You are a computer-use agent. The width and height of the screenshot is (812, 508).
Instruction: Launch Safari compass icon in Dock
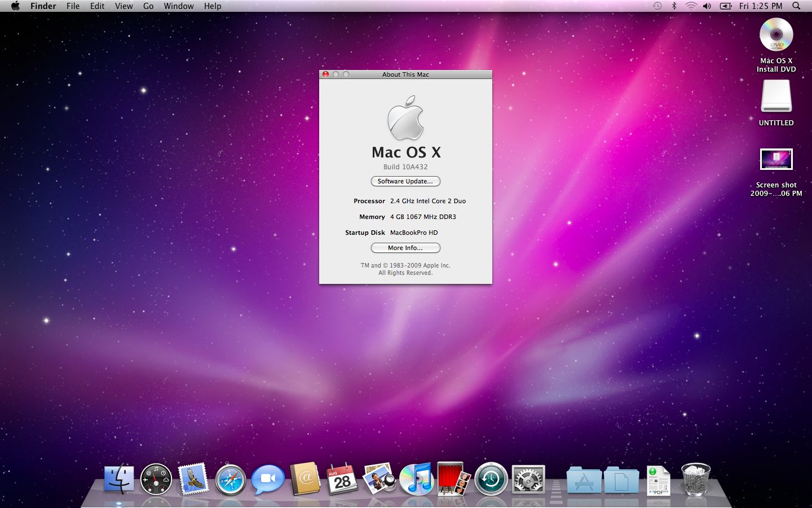pos(231,480)
